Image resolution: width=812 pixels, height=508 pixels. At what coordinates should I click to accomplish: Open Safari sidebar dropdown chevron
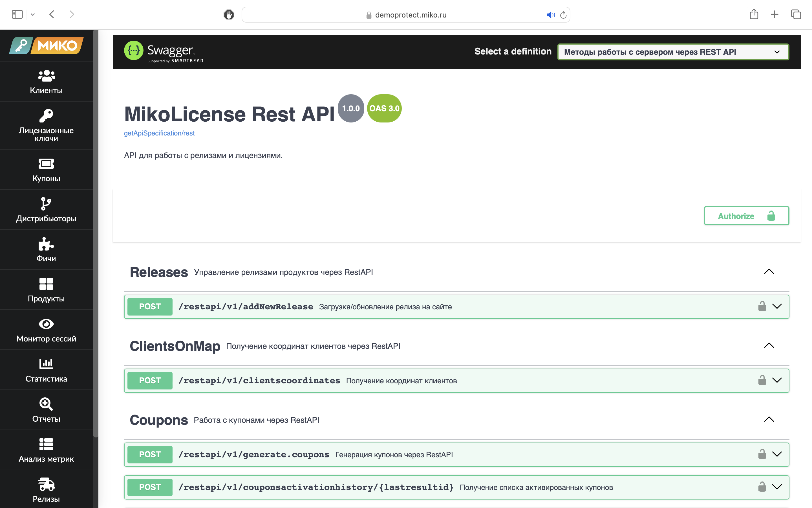32,15
